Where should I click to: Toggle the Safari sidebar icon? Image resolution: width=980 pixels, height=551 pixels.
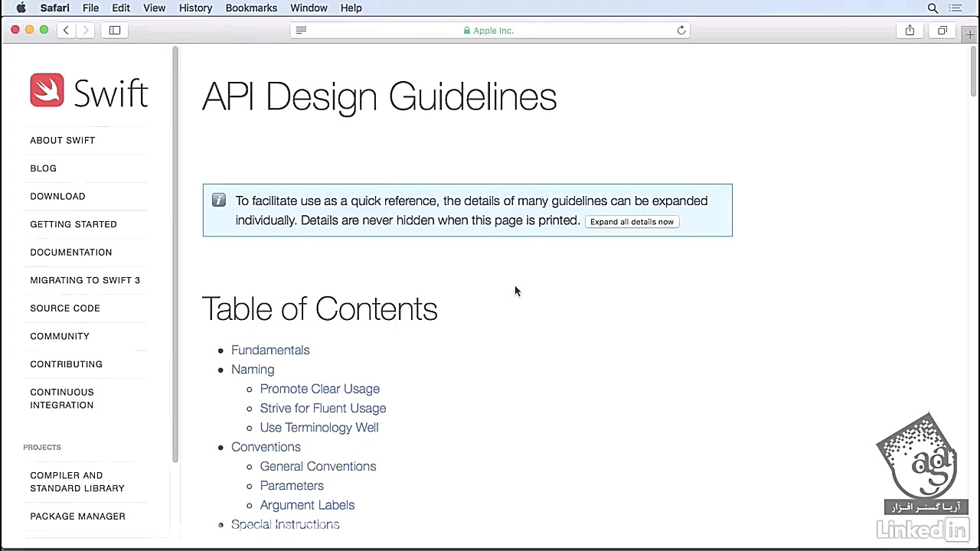coord(114,30)
